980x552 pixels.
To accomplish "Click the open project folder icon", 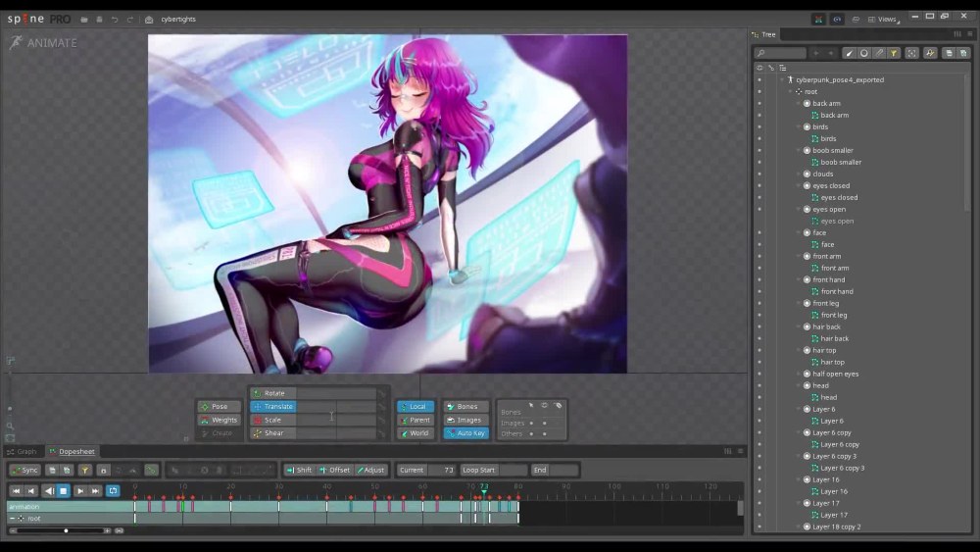I will pyautogui.click(x=84, y=20).
